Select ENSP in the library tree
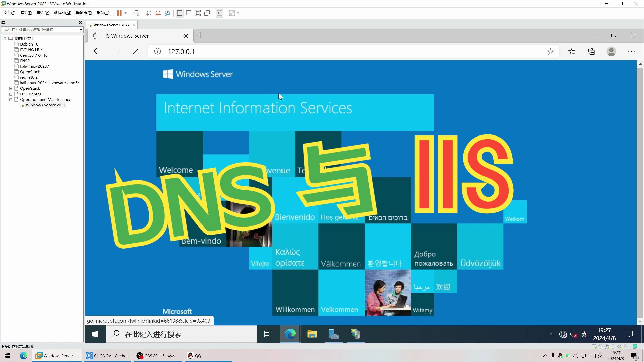The width and height of the screenshot is (644, 362). (25, 61)
